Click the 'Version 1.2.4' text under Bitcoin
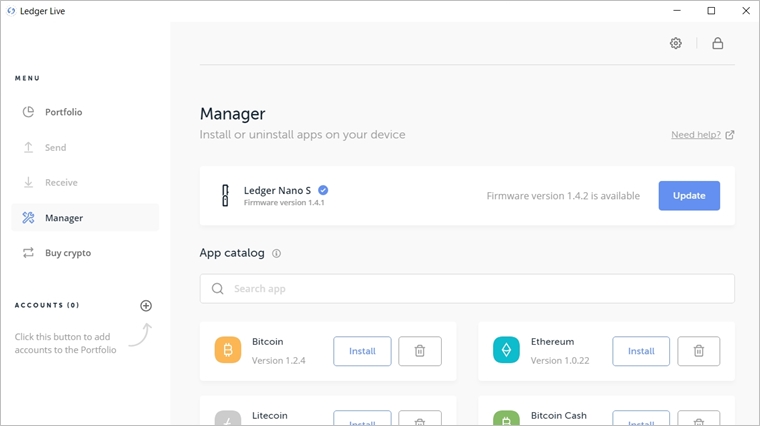The height and width of the screenshot is (426, 760). (x=279, y=361)
